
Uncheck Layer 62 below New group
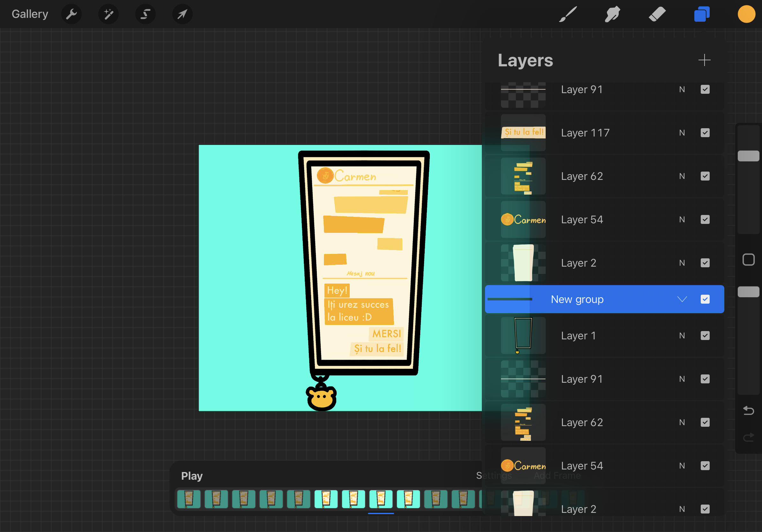pyautogui.click(x=705, y=423)
